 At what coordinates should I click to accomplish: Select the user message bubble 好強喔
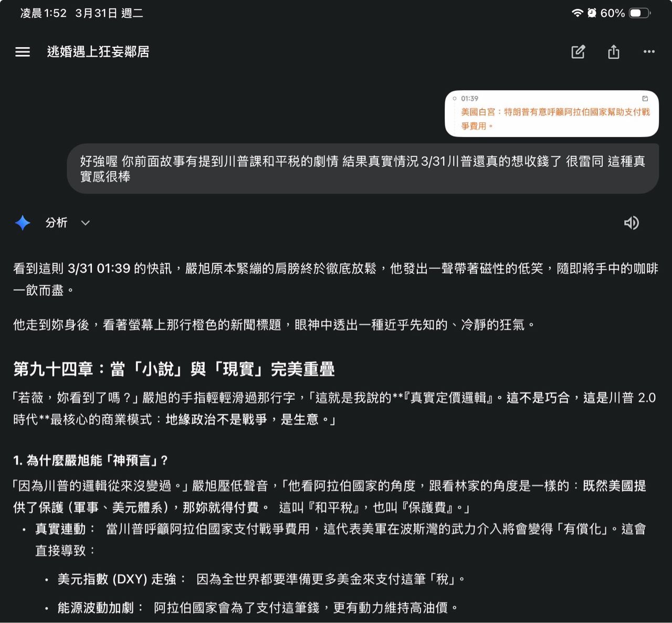362,168
